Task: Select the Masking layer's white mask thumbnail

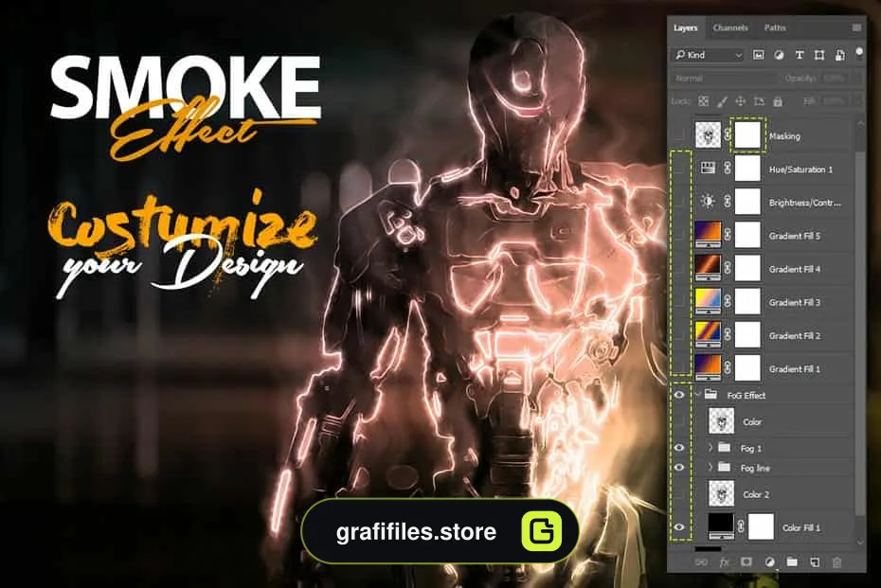Action: click(747, 135)
